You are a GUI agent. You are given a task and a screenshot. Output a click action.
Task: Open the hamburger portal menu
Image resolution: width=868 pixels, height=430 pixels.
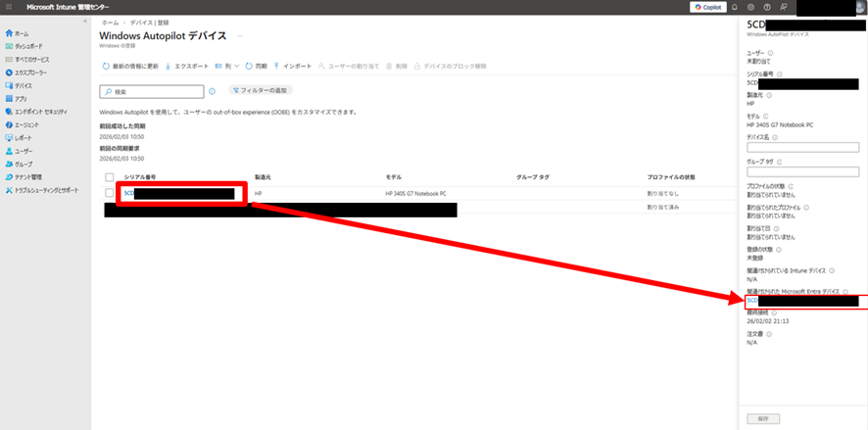tap(7, 7)
